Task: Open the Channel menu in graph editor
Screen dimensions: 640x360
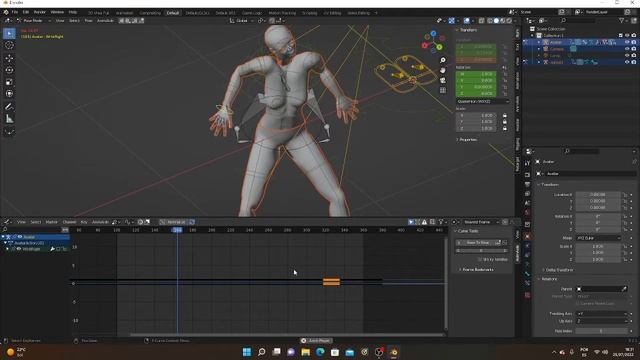Action: pyautogui.click(x=69, y=222)
